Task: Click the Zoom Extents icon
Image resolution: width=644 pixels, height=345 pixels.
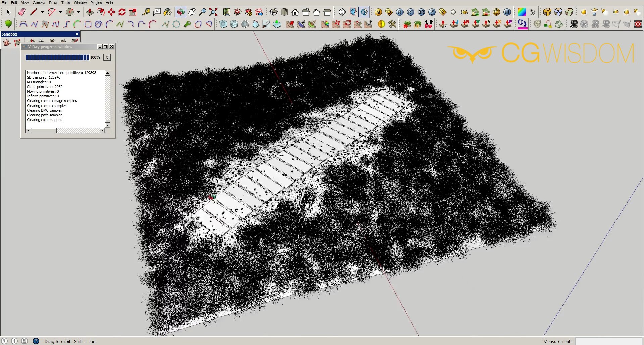Action: [213, 12]
